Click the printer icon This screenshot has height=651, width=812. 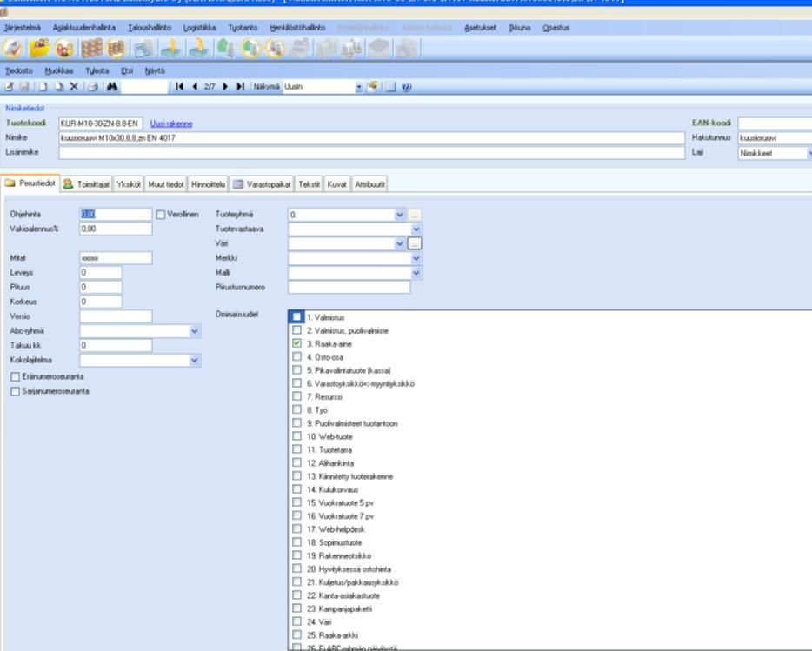click(x=93, y=87)
